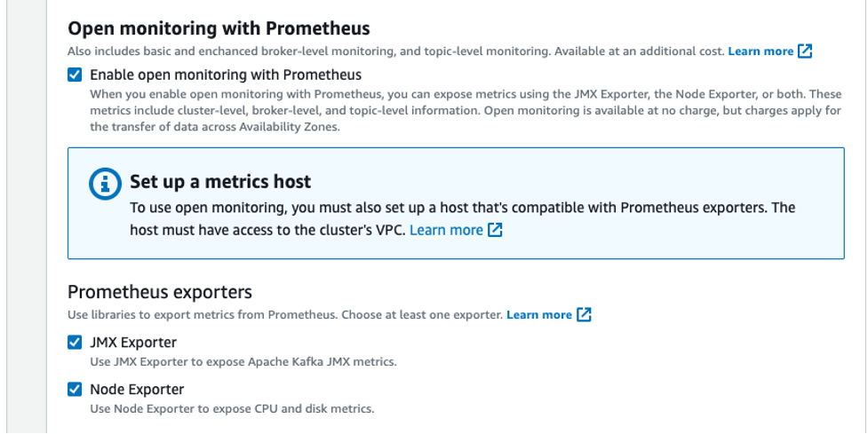Click the CPU and disk metrics description
Viewport: 868px width, 434px height.
[232, 409]
